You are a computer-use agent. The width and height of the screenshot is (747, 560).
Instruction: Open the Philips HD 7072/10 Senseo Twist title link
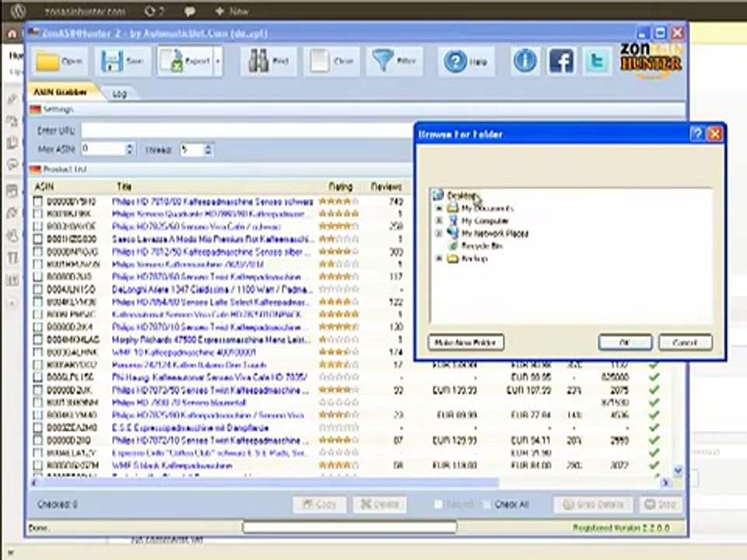coord(209,440)
